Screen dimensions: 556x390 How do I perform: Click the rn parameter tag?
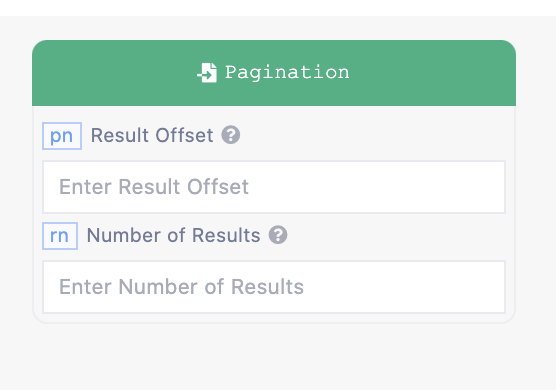pyautogui.click(x=60, y=236)
